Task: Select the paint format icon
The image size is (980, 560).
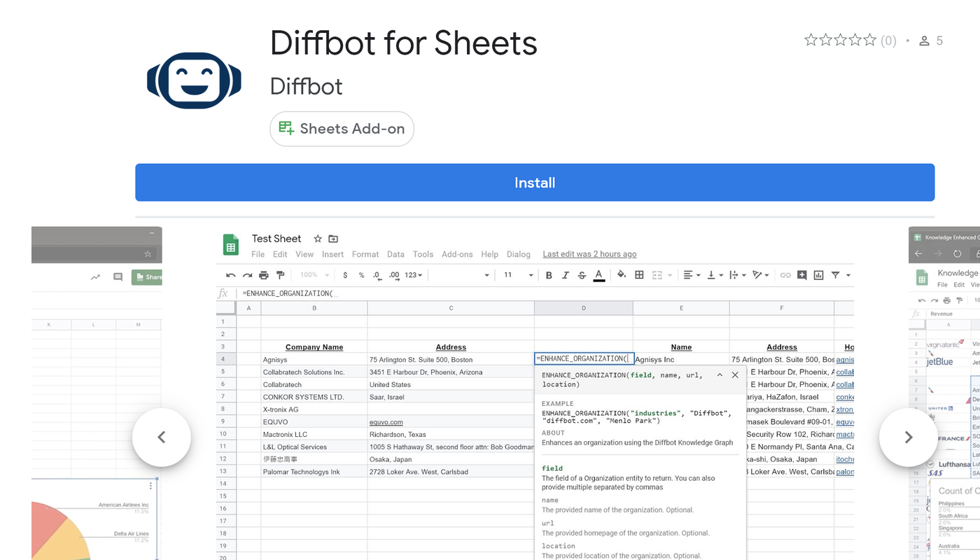Action: [281, 275]
